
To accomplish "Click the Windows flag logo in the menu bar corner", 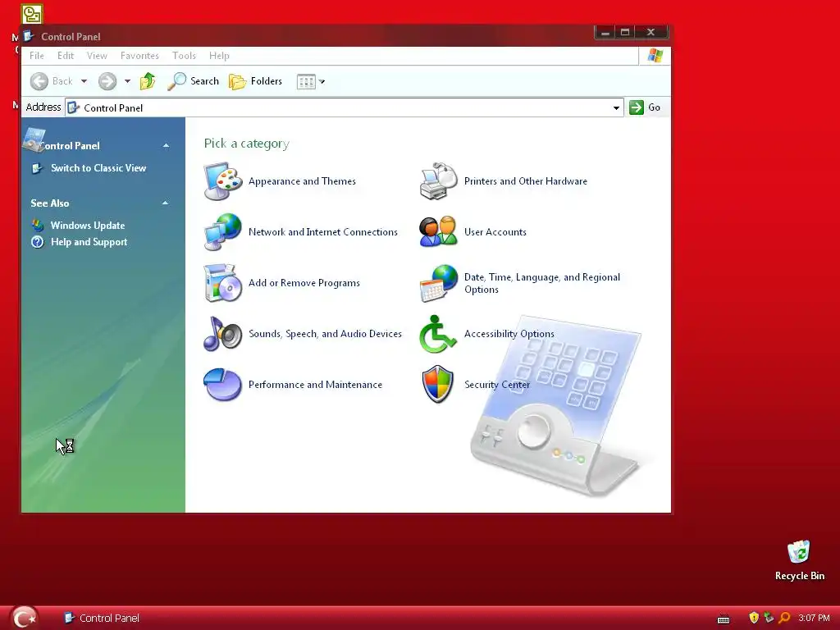I will pos(655,55).
